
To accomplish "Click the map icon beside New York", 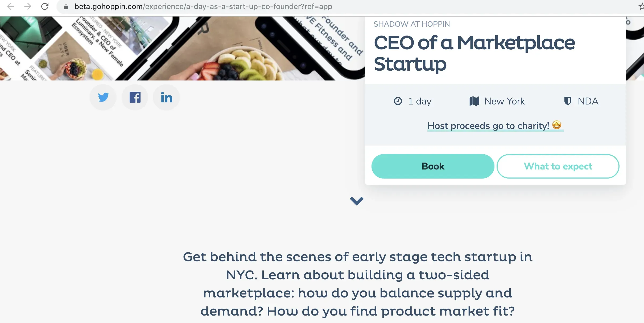I will [x=474, y=101].
